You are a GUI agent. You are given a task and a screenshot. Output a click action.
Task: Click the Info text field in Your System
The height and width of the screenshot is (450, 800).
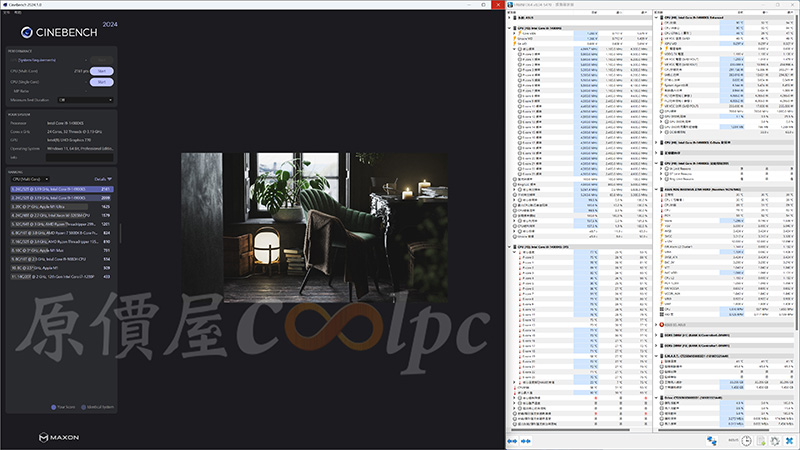coord(80,158)
